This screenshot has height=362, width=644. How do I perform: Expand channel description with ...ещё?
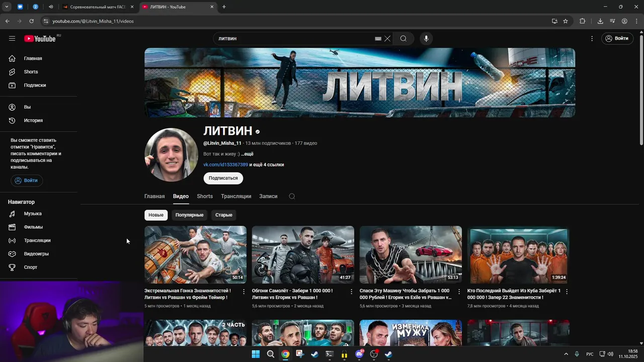(x=247, y=154)
